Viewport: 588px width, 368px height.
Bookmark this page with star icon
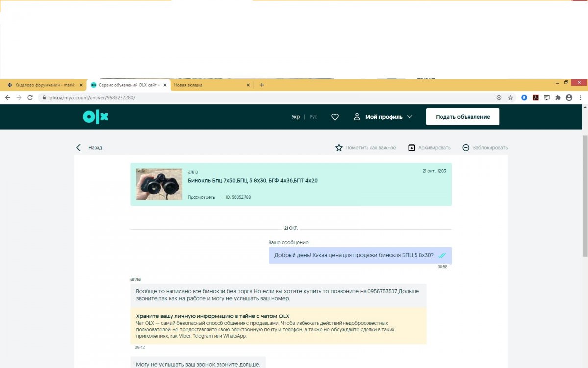pyautogui.click(x=510, y=98)
